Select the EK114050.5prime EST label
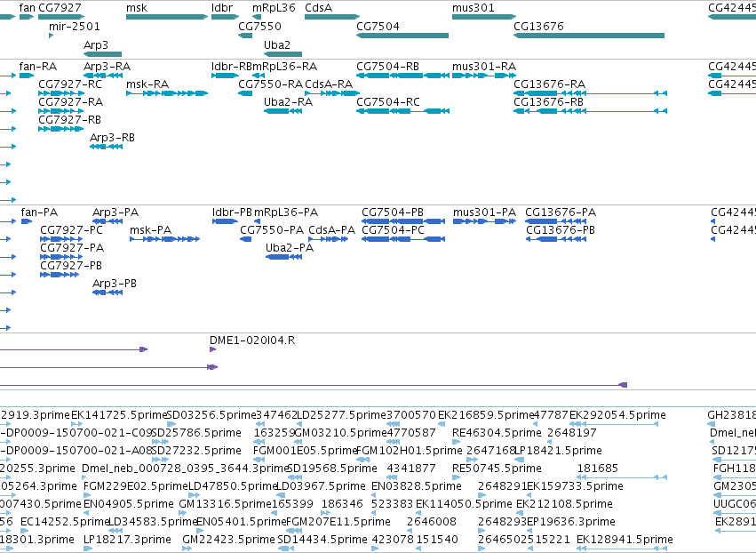This screenshot has height=553, width=756. [464, 504]
